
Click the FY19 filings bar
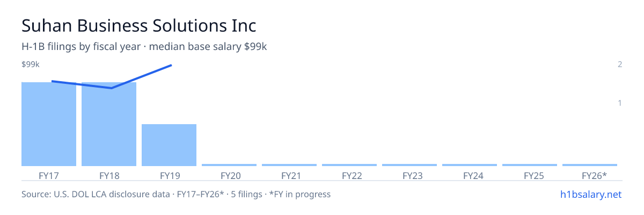pyautogui.click(x=169, y=145)
